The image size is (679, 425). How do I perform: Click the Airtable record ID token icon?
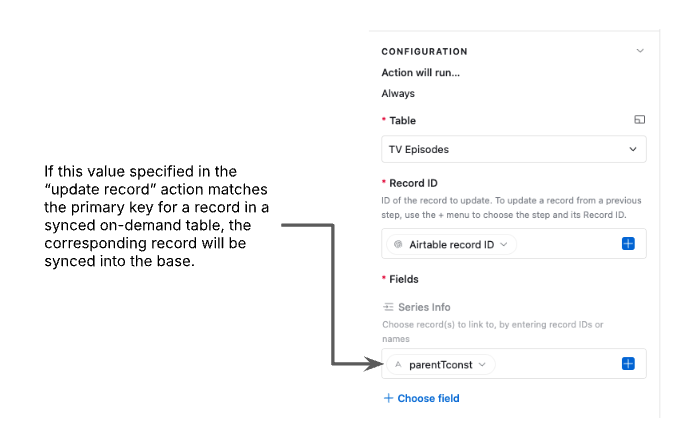pos(398,244)
